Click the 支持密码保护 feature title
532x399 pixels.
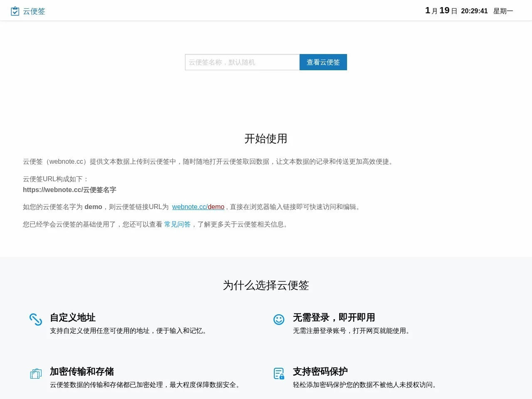coord(320,372)
